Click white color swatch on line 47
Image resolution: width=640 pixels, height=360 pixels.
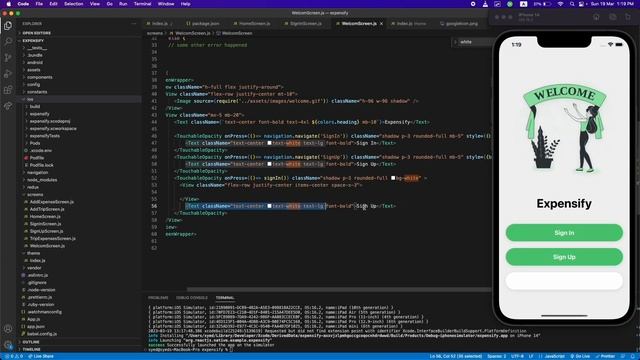coord(269,143)
